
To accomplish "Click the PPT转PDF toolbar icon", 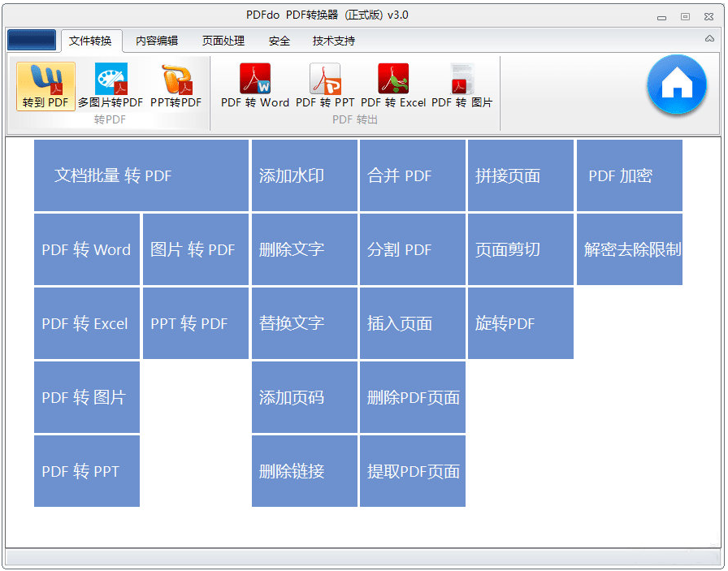I will click(x=176, y=86).
